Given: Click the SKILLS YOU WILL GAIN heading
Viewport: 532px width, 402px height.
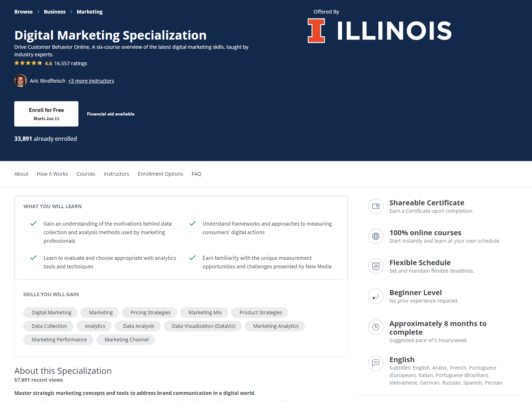Looking at the screenshot, I should [x=51, y=294].
